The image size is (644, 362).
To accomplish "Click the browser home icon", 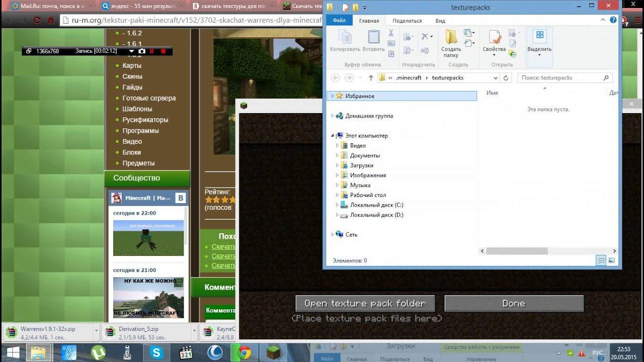I will pyautogui.click(x=51, y=21).
